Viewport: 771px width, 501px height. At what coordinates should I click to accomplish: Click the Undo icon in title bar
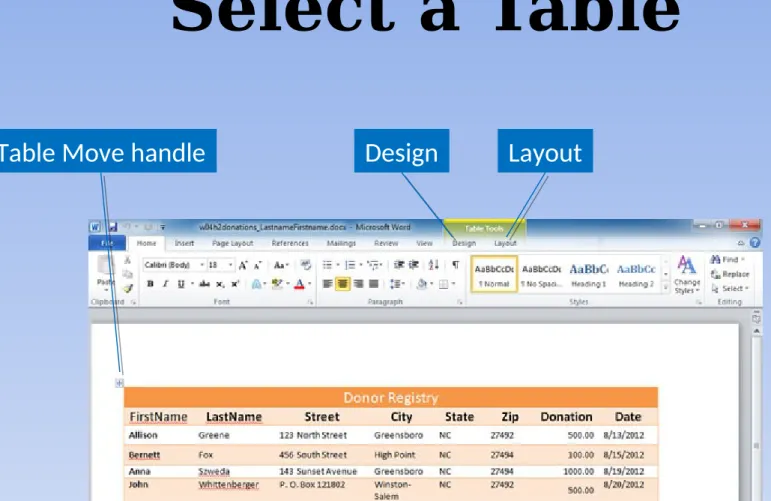[127, 227]
